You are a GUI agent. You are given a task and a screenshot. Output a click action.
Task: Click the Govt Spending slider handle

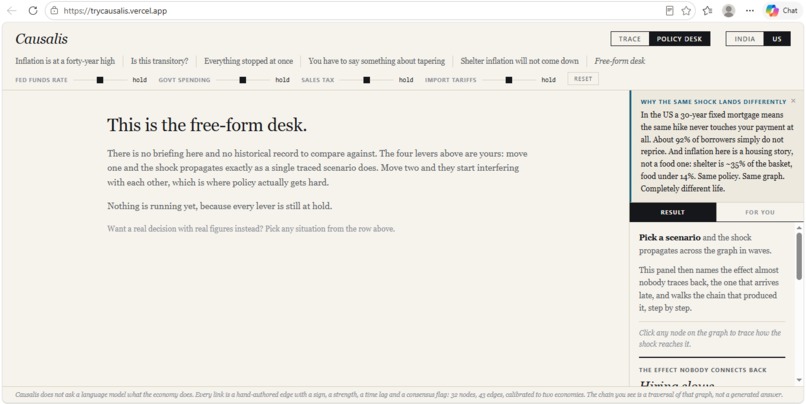coord(243,80)
